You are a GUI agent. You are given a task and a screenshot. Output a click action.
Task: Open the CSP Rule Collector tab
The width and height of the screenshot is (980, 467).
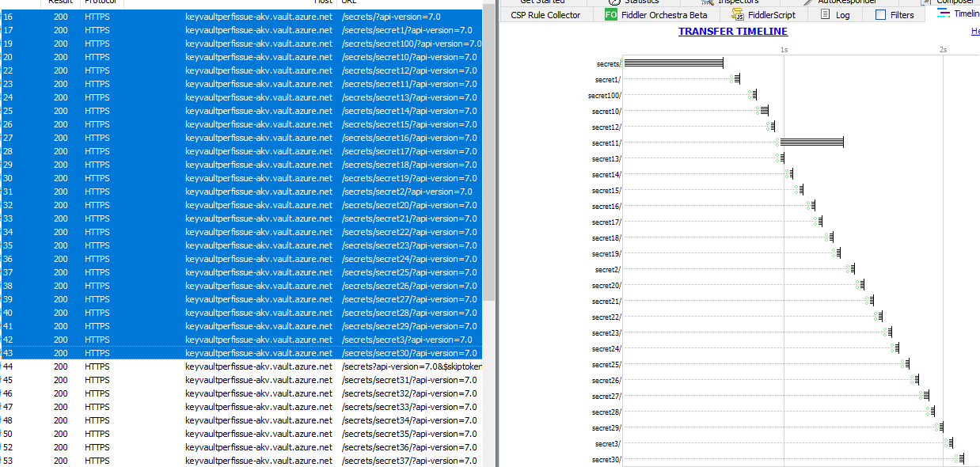point(545,15)
